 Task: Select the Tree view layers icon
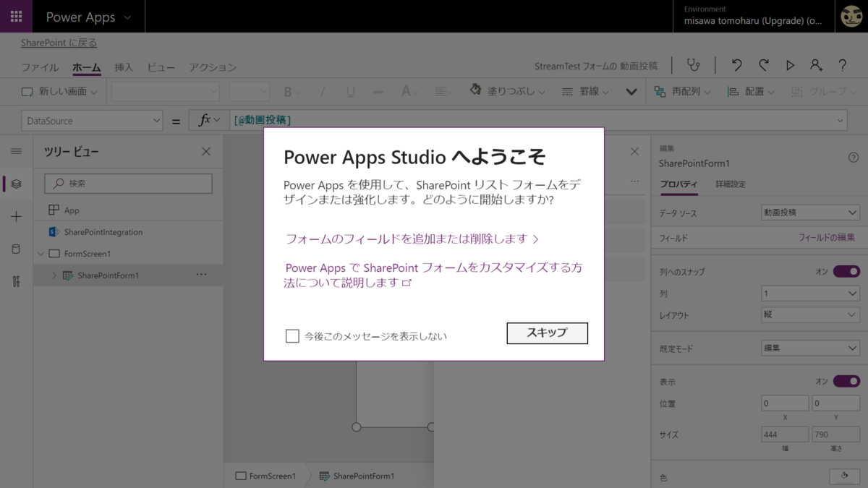point(16,184)
